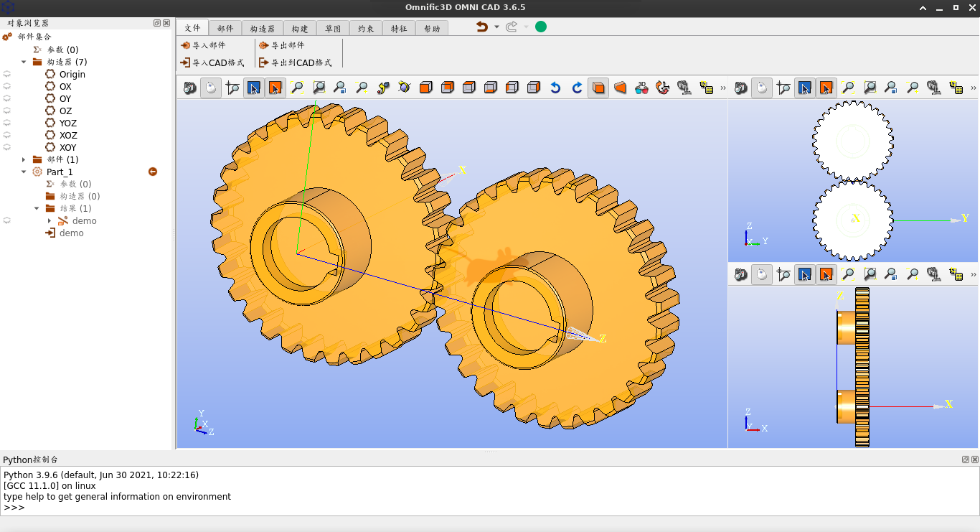Open the 帮助 menu
980x532 pixels.
coord(431,28)
